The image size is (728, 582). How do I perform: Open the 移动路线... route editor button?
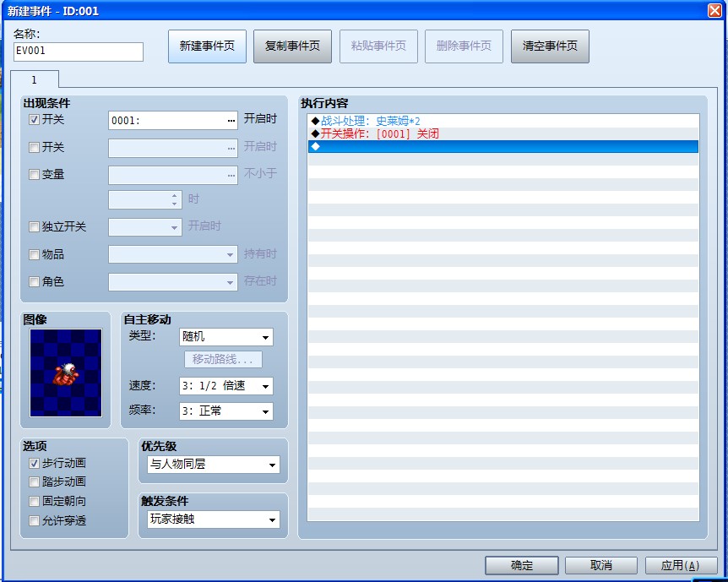[x=223, y=359]
